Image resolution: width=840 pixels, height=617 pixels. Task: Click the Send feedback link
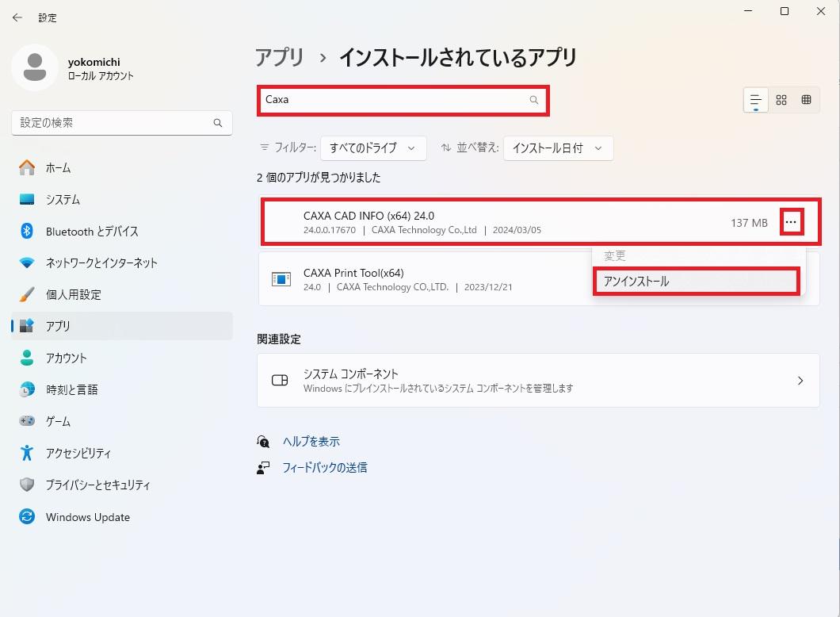pos(324,468)
